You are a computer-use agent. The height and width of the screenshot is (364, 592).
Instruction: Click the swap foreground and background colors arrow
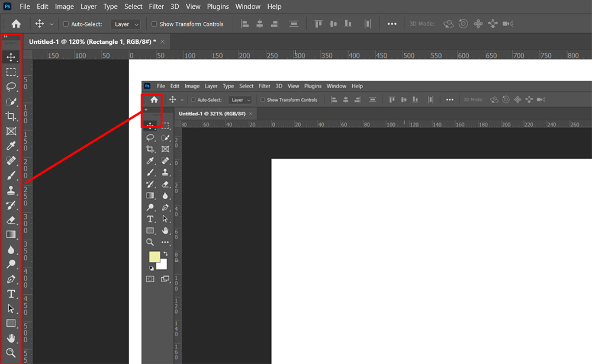tap(165, 254)
